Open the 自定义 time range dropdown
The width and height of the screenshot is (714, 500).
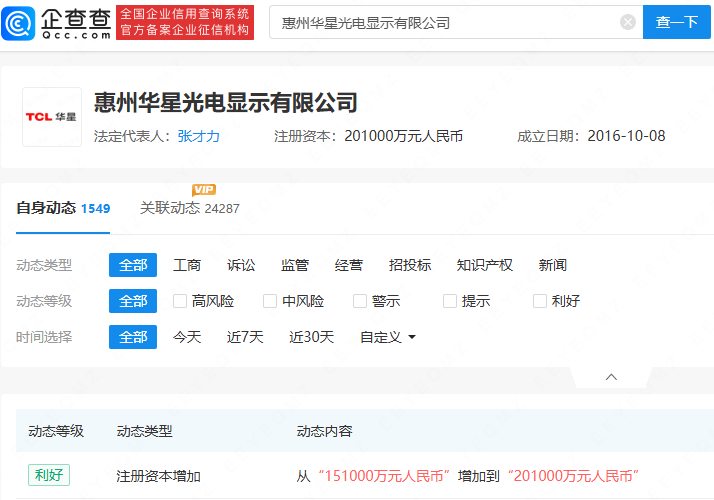pos(388,337)
